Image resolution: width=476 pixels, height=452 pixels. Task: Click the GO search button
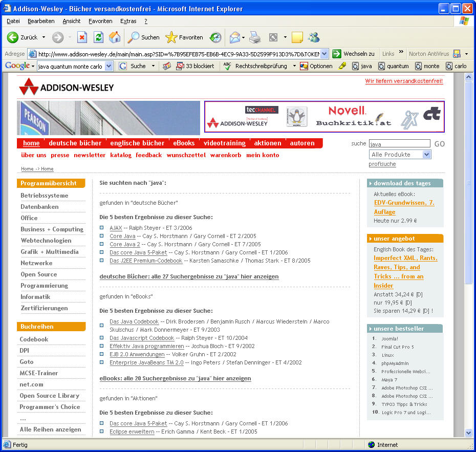(439, 144)
